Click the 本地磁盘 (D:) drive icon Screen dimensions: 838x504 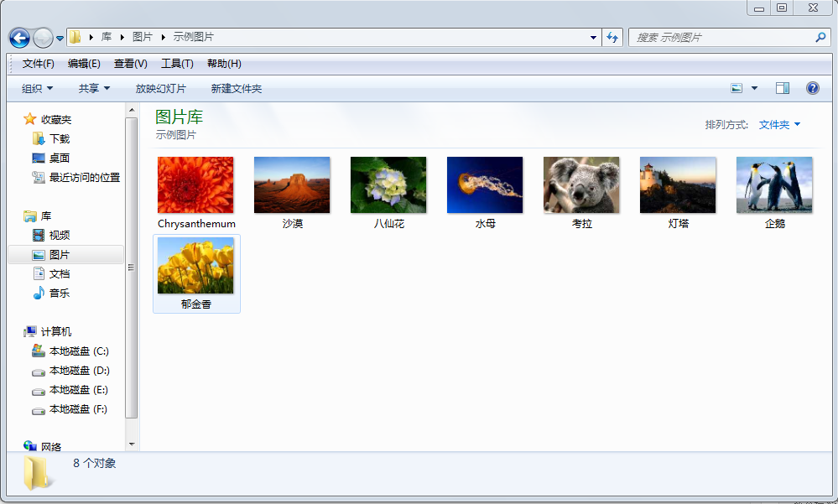(39, 372)
